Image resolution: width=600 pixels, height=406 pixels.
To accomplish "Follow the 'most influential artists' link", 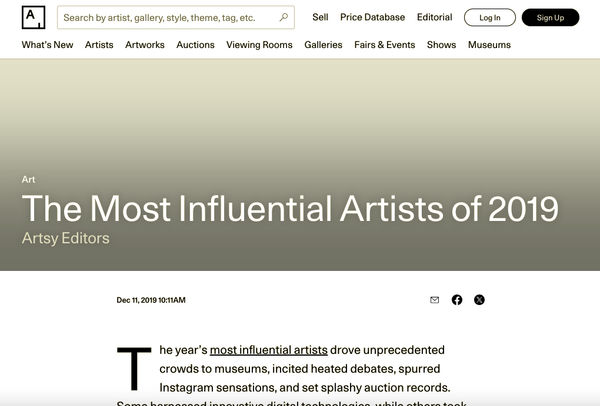I will pyautogui.click(x=268, y=350).
